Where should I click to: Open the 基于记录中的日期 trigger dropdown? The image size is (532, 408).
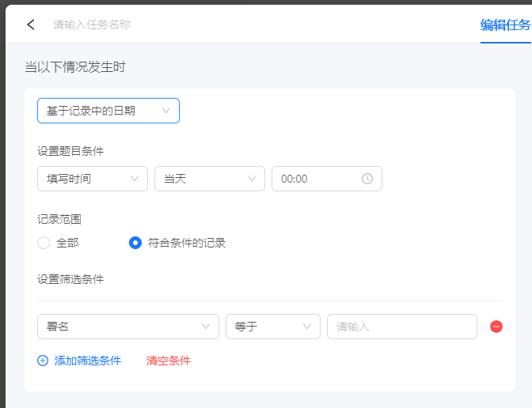[108, 111]
